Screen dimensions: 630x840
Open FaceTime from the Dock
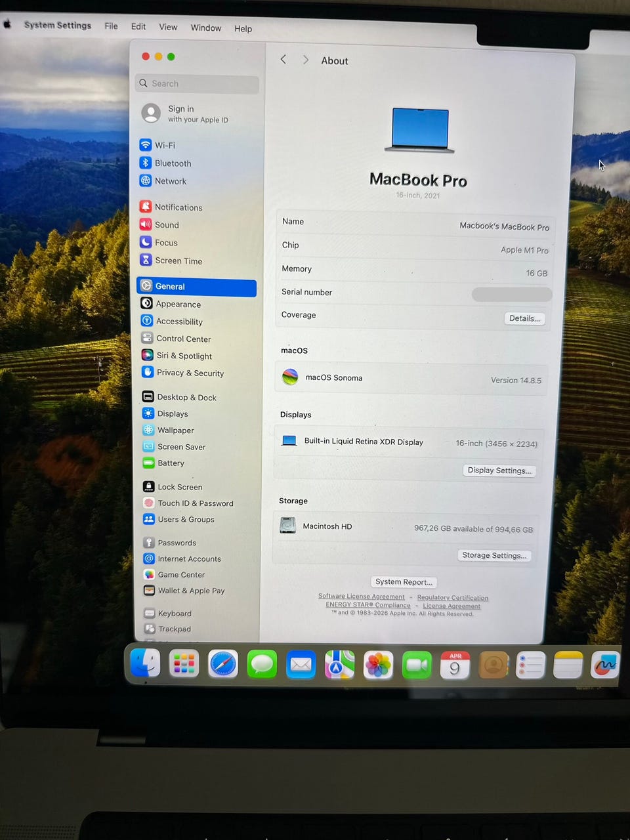tap(417, 666)
